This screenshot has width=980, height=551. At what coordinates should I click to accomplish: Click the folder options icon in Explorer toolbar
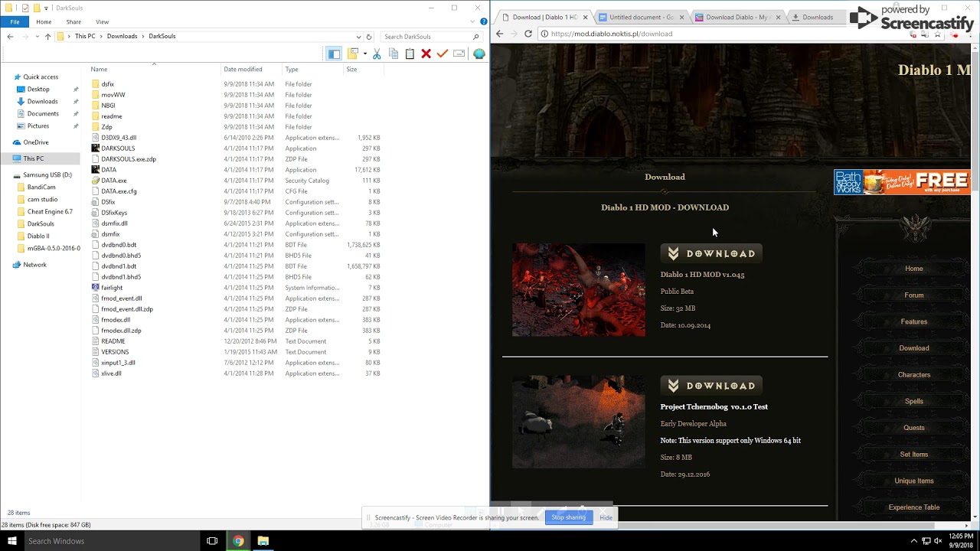coord(353,54)
